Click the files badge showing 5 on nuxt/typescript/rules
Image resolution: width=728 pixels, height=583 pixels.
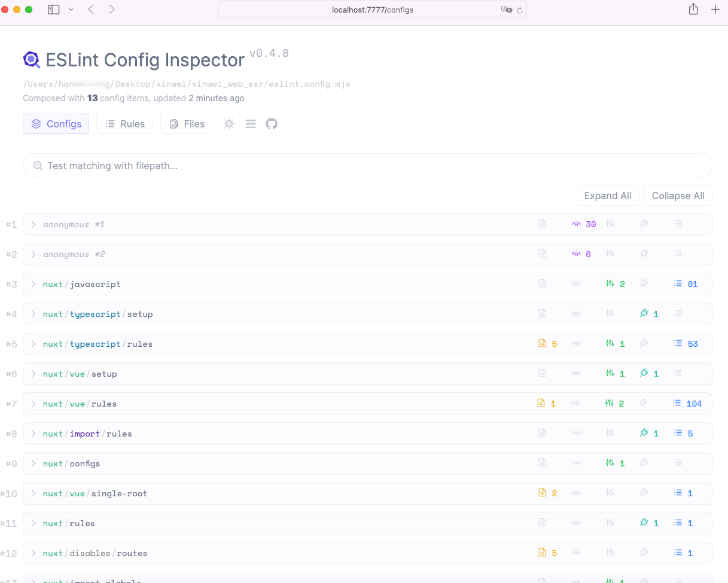(x=547, y=344)
